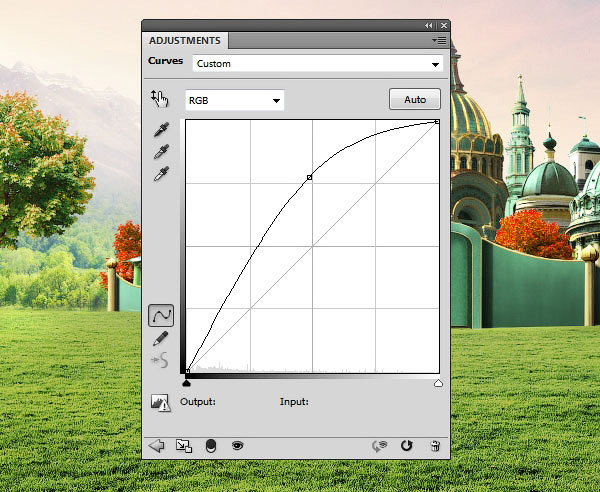Open the RGB channel dropdown
This screenshot has height=492, width=600.
point(235,100)
